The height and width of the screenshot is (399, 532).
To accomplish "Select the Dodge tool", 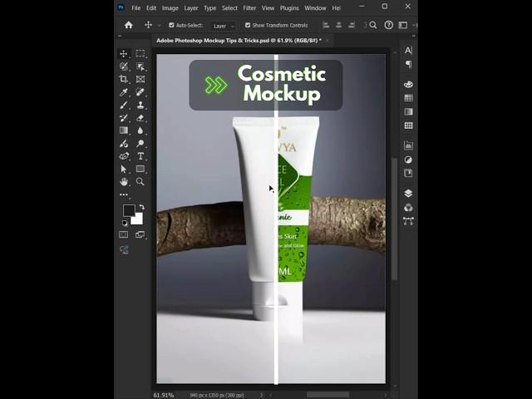I will pos(140,143).
